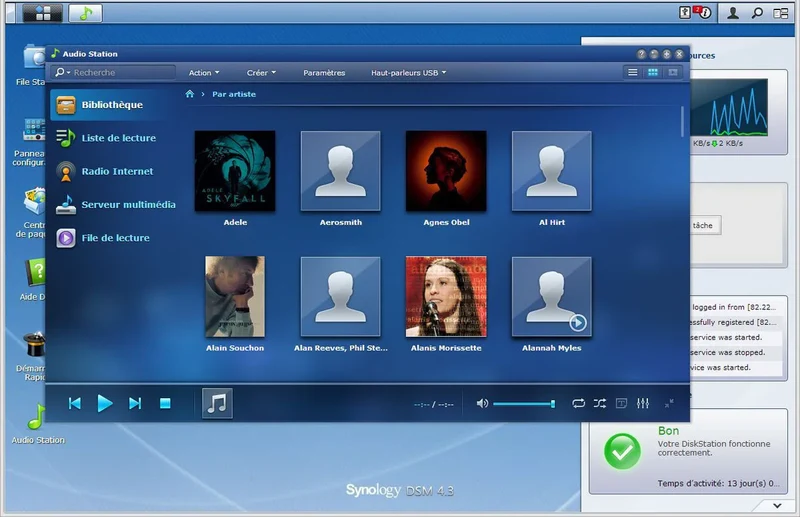Click the green health status checkmark

pos(622,451)
